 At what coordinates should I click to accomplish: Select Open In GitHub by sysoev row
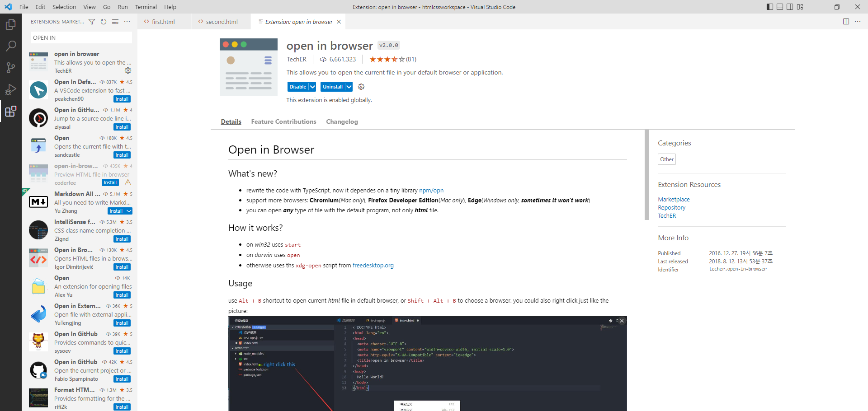tap(80, 342)
